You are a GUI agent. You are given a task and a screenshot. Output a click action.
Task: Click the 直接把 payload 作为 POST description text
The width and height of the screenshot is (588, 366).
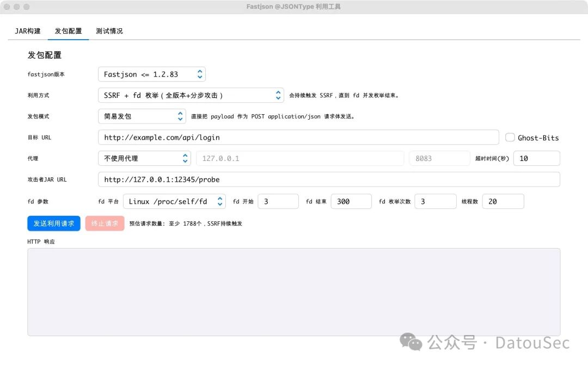[x=273, y=116]
